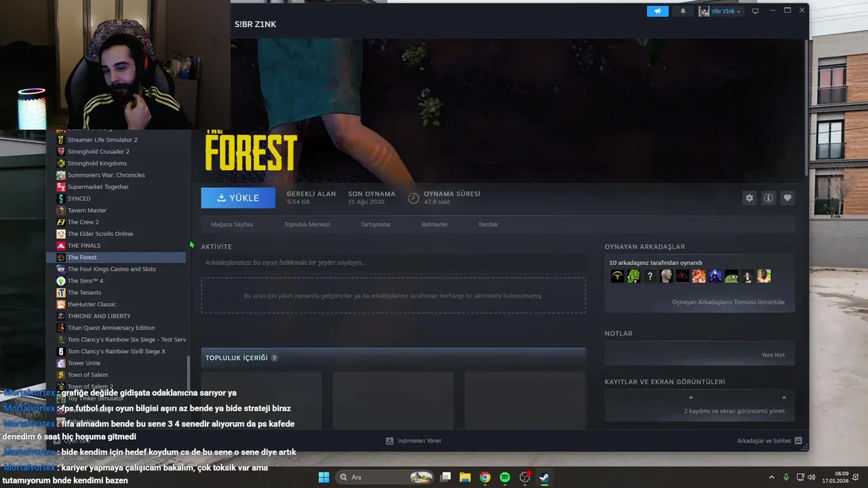Select Supermarket Together in library
Image resolution: width=868 pixels, height=488 pixels.
tap(98, 187)
